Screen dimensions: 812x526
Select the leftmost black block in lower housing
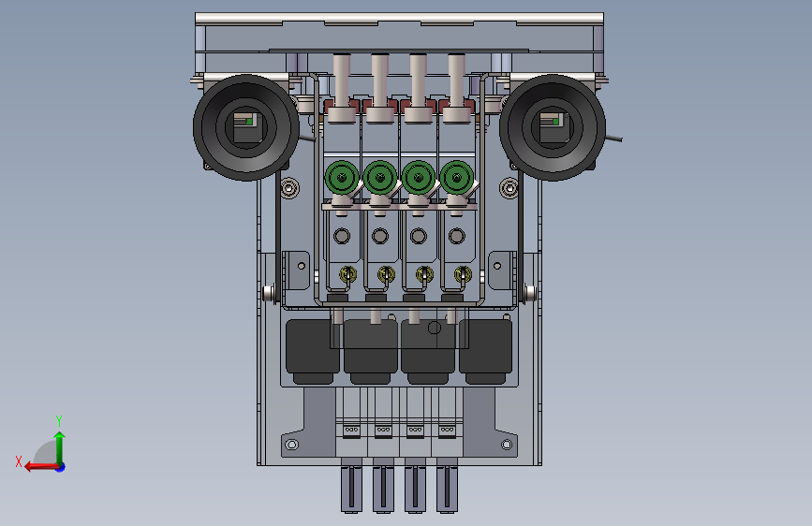click(x=313, y=351)
